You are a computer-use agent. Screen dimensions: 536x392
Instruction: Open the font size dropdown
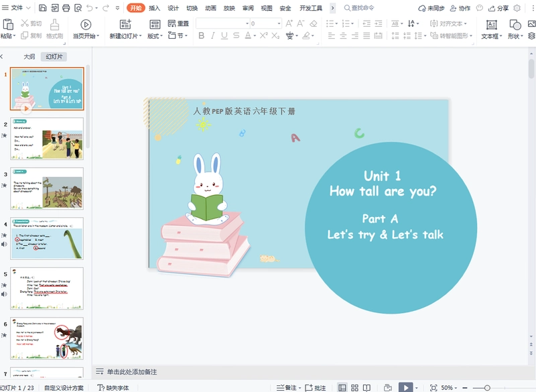279,23
